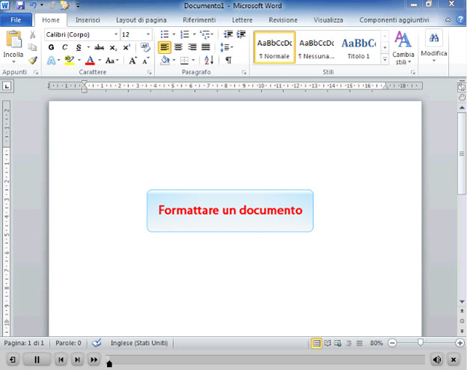Viewport: 467px width, 370px height.
Task: Click the shrink font icon
Action: click(x=145, y=61)
